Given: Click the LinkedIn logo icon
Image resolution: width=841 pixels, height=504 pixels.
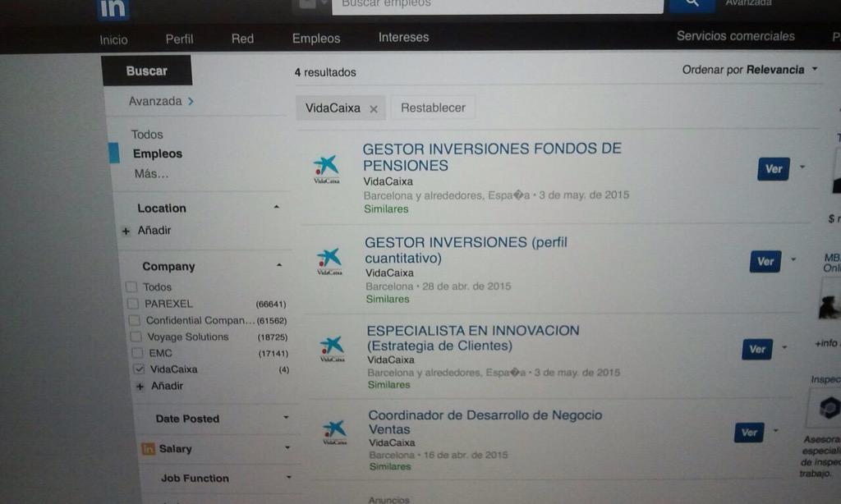Looking at the screenshot, I should point(113,9).
